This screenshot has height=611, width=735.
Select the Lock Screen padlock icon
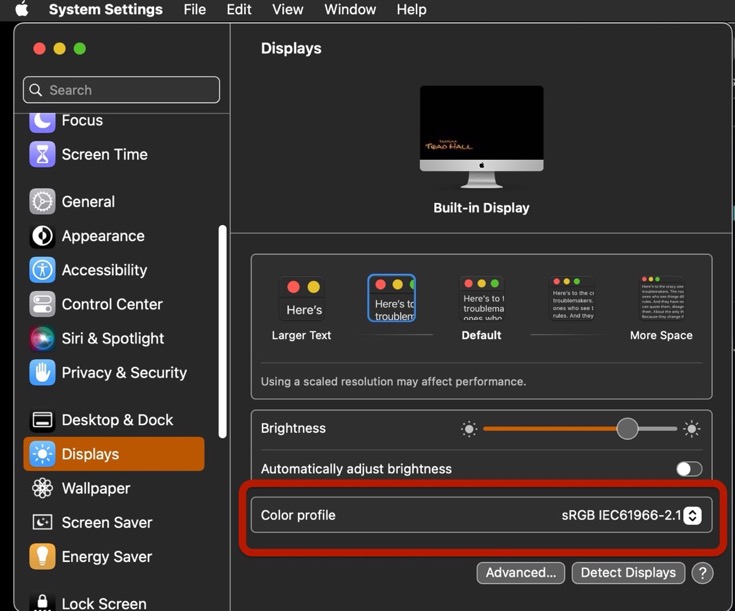tap(42, 601)
